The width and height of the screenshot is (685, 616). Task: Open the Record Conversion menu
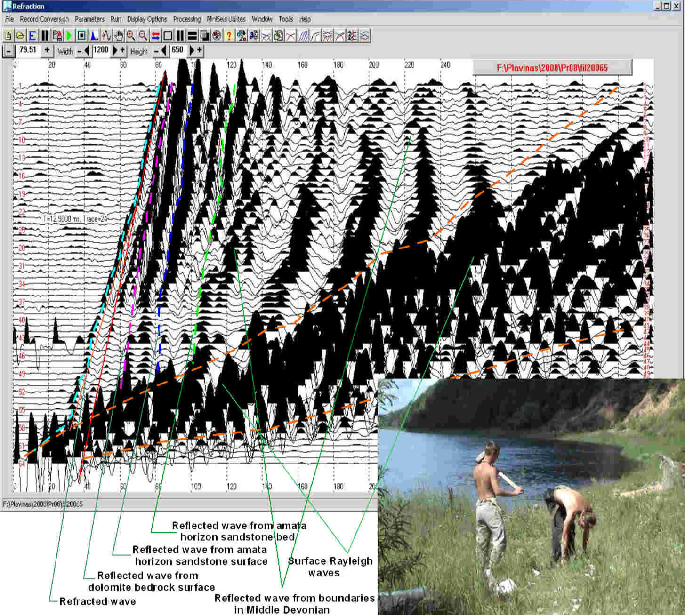[x=44, y=19]
